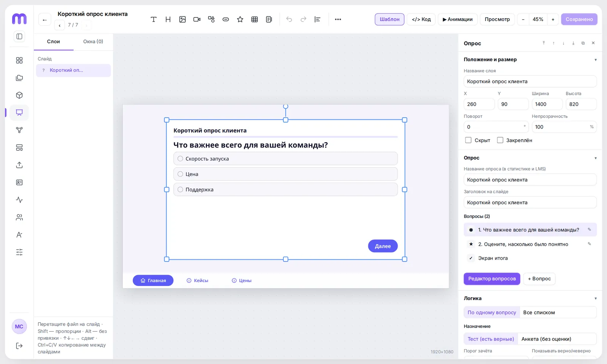Click the logout icon at bottom left
Viewport: 607px width, 364px height.
(19, 346)
